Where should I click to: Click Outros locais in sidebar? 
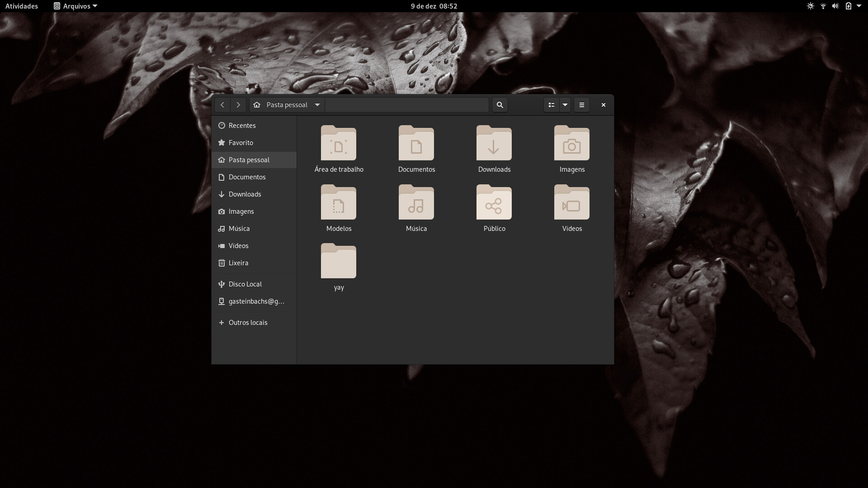coord(248,323)
